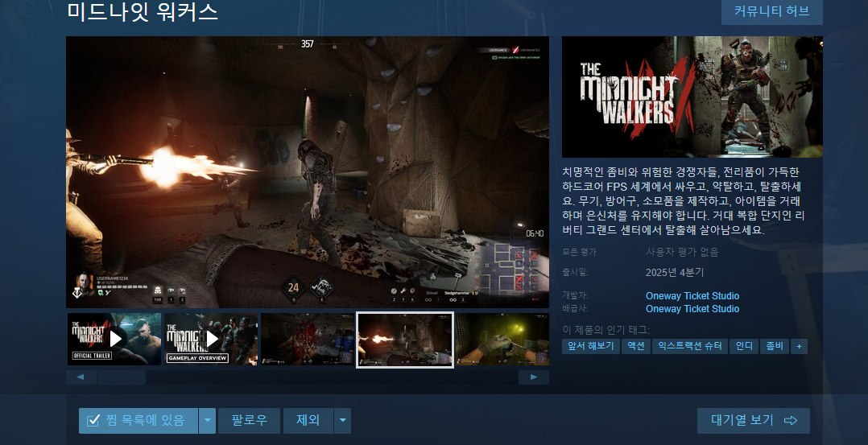Toggle the 찜 목록에 있음 wishlist checkbox
The height and width of the screenshot is (445, 868).
click(x=138, y=421)
